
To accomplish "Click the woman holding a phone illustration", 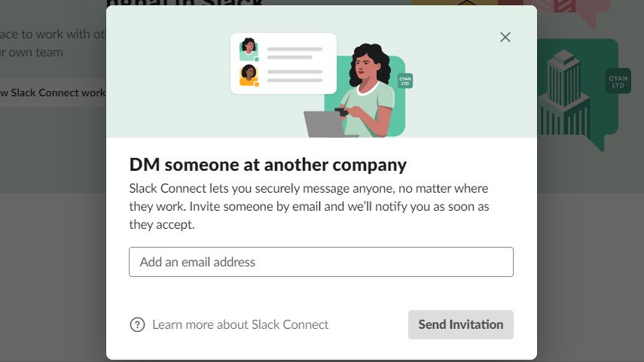I will click(x=368, y=90).
